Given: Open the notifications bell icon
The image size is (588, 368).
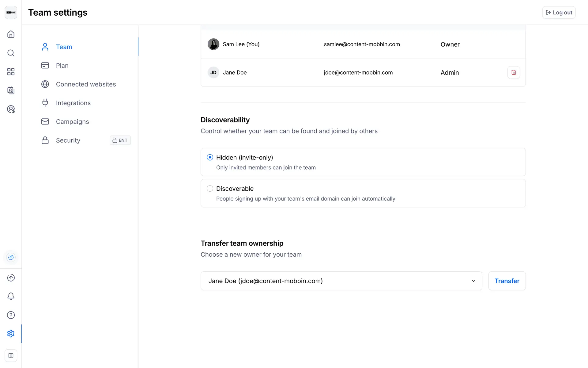Looking at the screenshot, I should pos(11,296).
